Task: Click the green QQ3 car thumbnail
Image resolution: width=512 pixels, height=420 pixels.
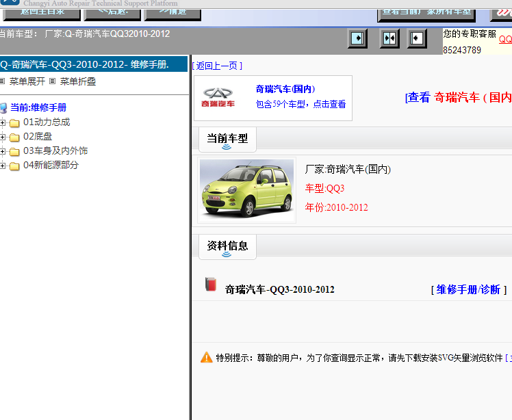Action: tap(247, 190)
